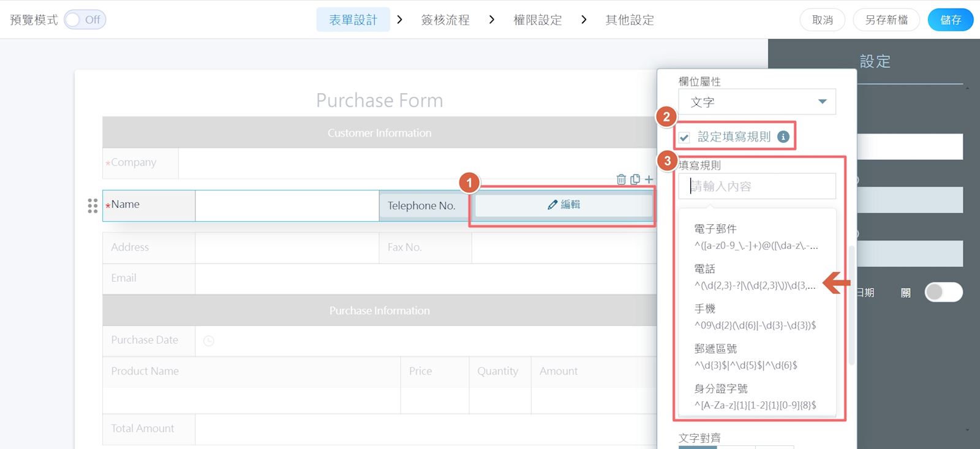Open the 其他設定 tab

pos(630,20)
